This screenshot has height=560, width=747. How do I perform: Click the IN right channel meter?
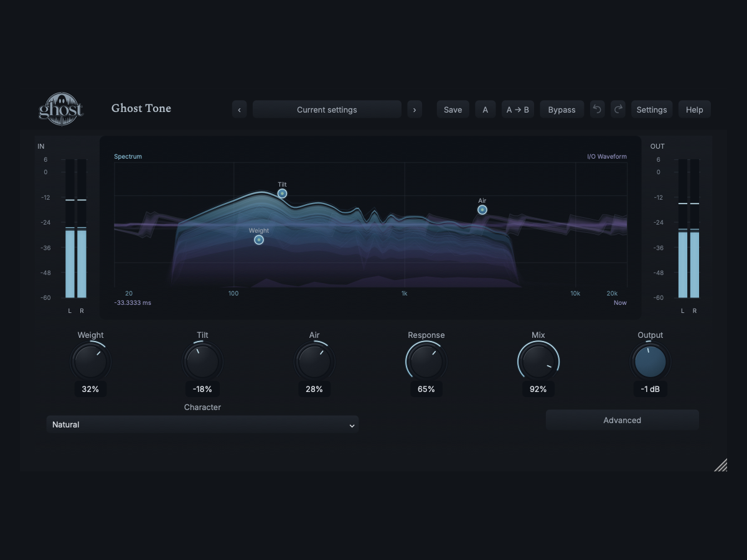click(x=82, y=228)
